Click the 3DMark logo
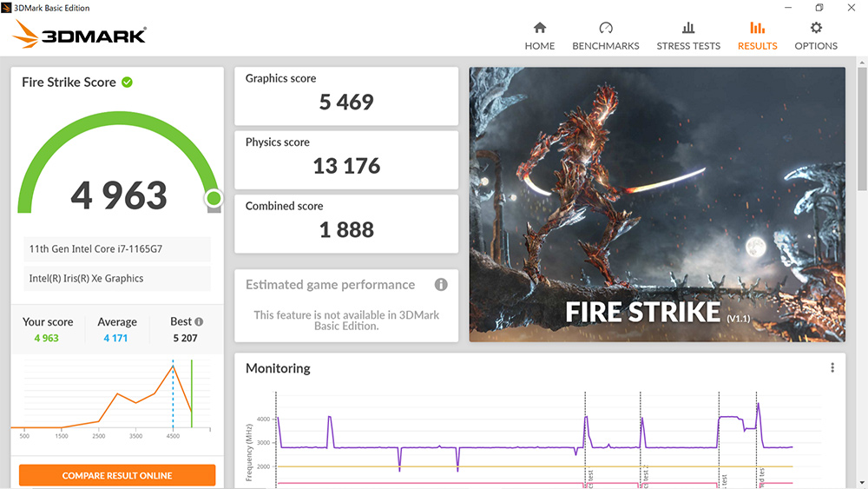 coord(79,35)
